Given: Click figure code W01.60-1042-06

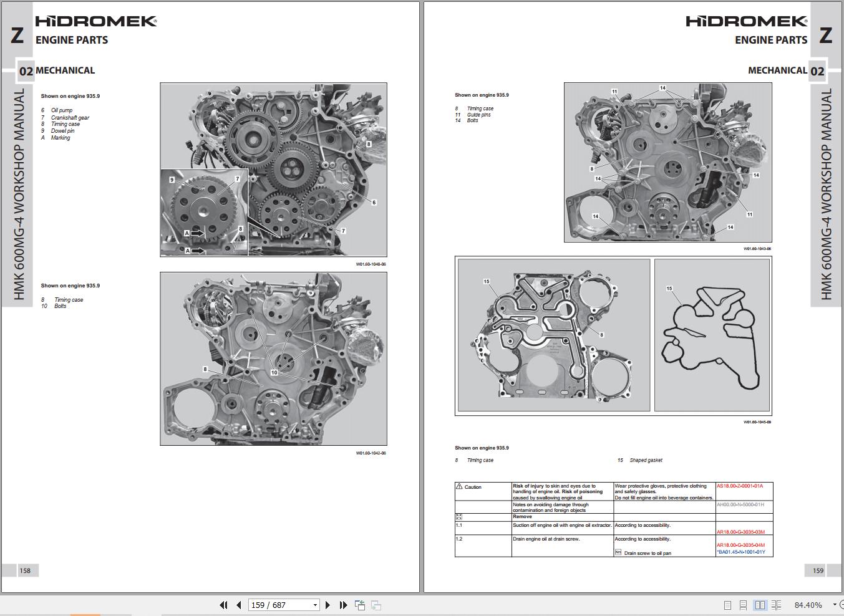Looking at the screenshot, I should tap(371, 453).
